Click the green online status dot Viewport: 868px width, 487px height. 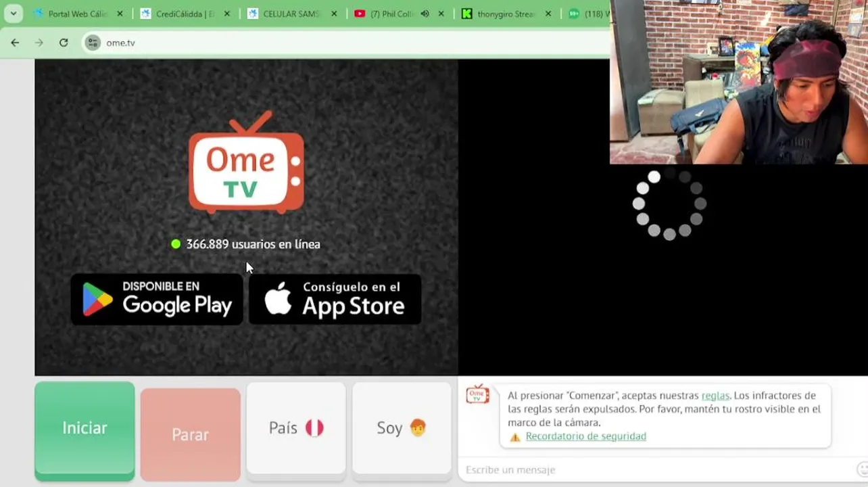pyautogui.click(x=176, y=244)
